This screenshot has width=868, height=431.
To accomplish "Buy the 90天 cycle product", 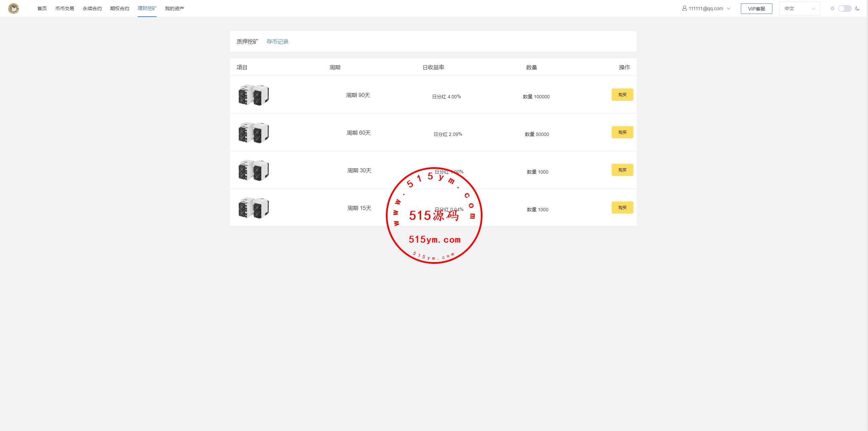I will tap(622, 95).
